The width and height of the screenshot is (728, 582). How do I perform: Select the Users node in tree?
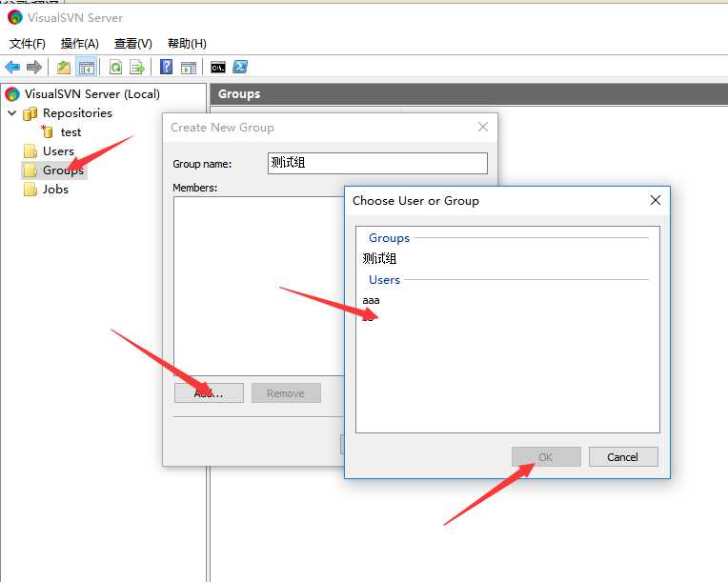coord(58,151)
